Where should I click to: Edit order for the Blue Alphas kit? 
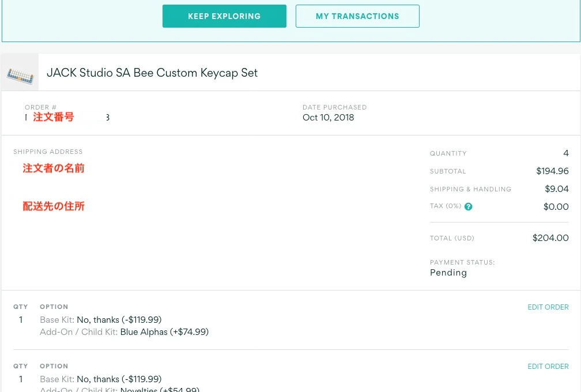coord(548,307)
